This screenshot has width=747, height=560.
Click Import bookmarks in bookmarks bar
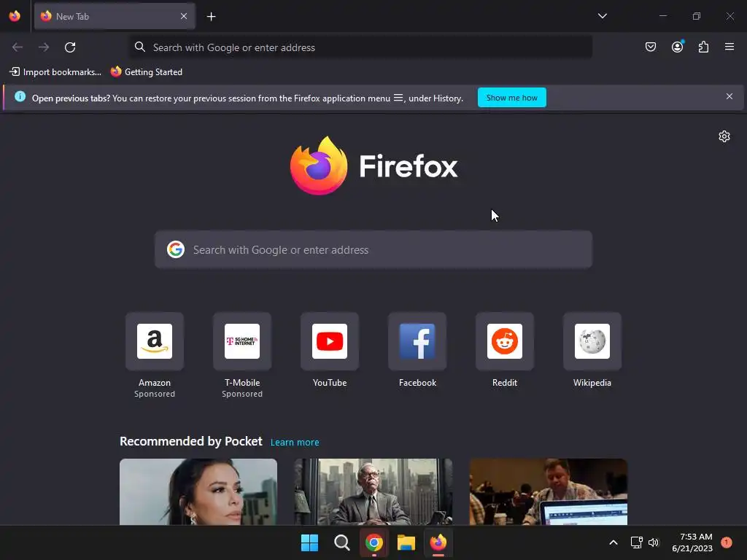(x=55, y=72)
